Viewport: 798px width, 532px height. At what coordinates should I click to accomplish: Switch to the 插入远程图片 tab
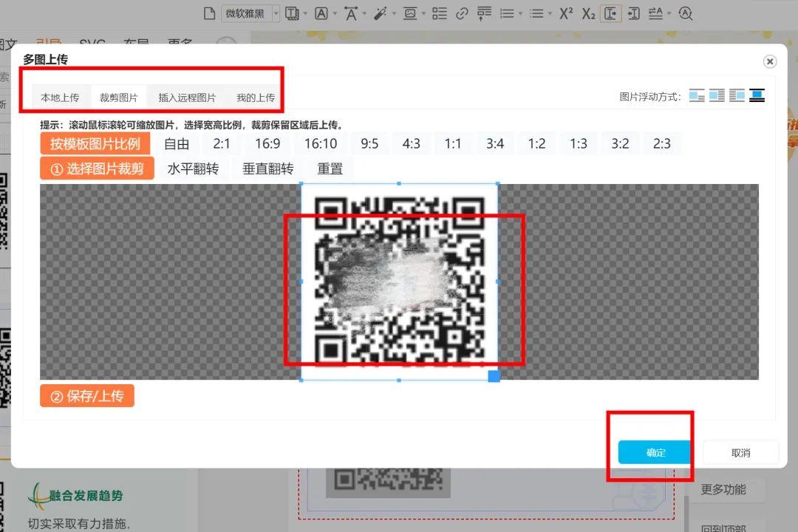(187, 98)
